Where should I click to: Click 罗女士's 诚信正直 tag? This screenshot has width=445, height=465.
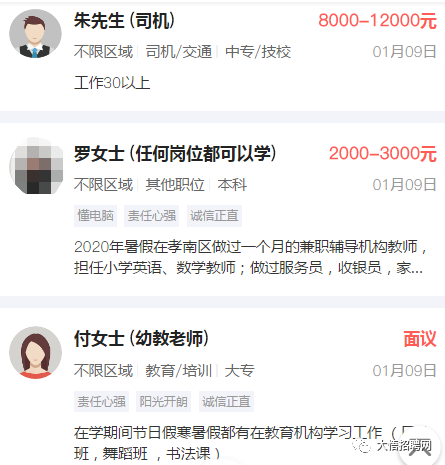pyautogui.click(x=214, y=216)
